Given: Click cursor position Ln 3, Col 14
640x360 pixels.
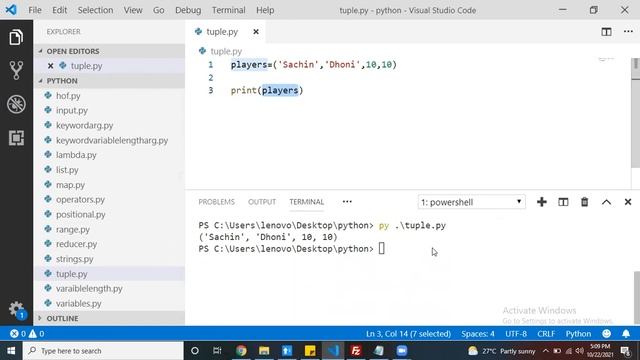Looking at the screenshot, I should (x=408, y=334).
